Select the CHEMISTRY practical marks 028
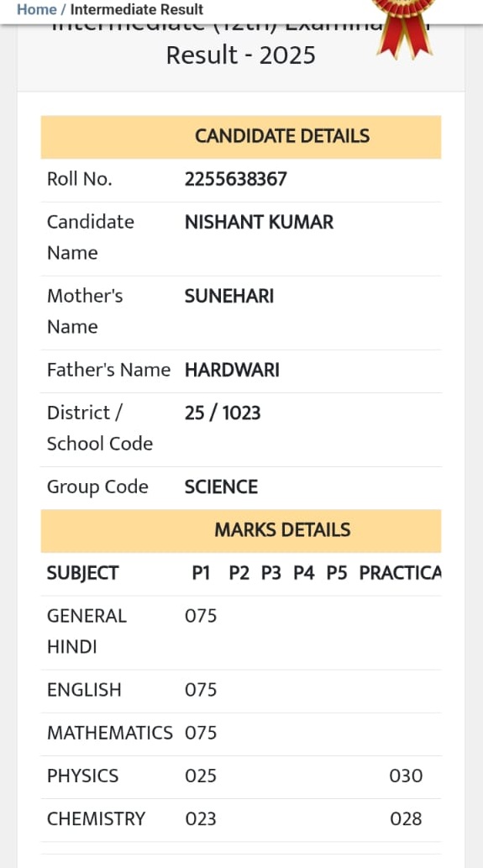 [x=406, y=819]
